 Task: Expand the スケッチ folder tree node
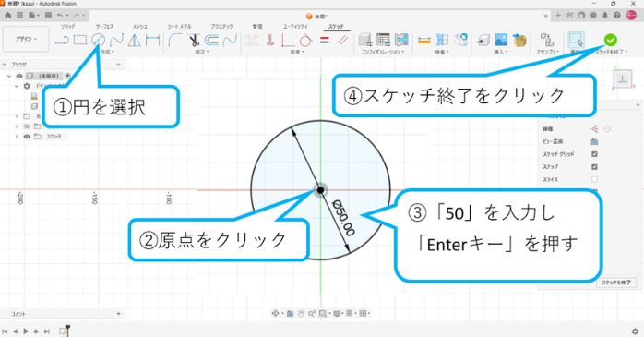point(17,137)
